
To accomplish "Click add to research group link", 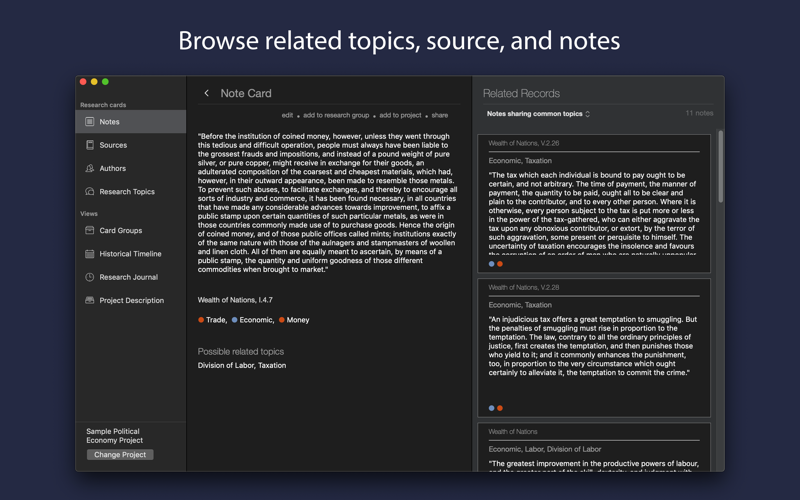I will pyautogui.click(x=336, y=115).
